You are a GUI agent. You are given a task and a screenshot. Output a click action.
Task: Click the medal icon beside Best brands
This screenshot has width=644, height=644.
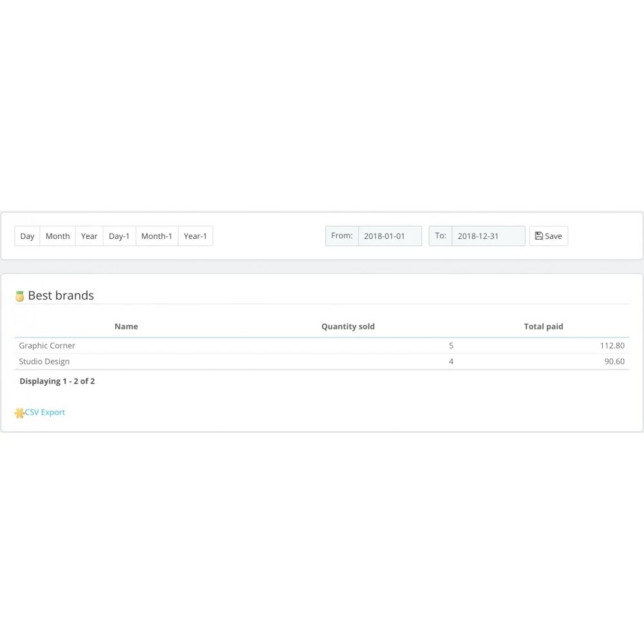click(x=20, y=296)
